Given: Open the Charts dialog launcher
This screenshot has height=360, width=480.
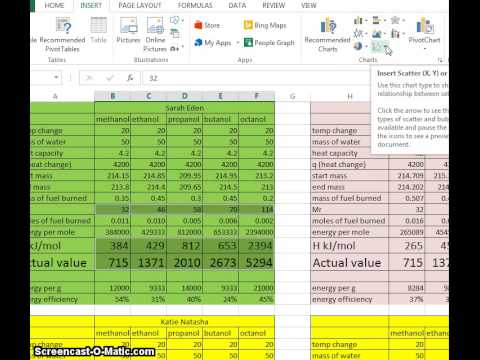Looking at the screenshot, I should pyautogui.click(x=440, y=60).
